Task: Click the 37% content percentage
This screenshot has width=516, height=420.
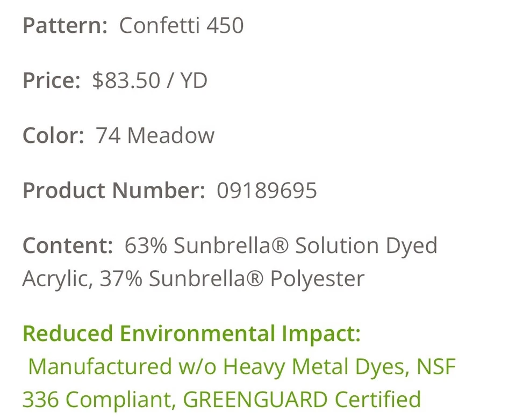Action: click(121, 279)
